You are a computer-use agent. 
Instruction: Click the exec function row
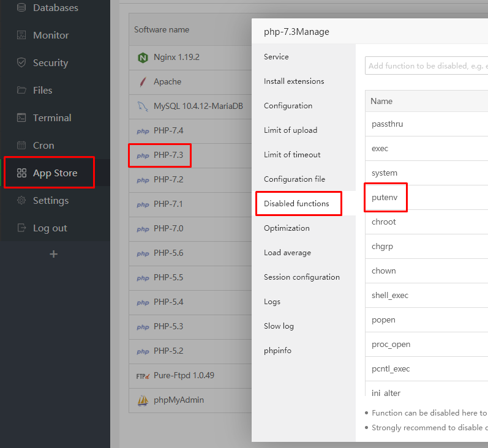point(426,148)
